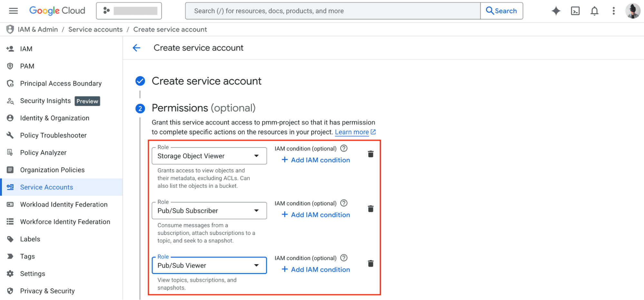Click the Search button in header
The width and height of the screenshot is (644, 300).
click(501, 11)
